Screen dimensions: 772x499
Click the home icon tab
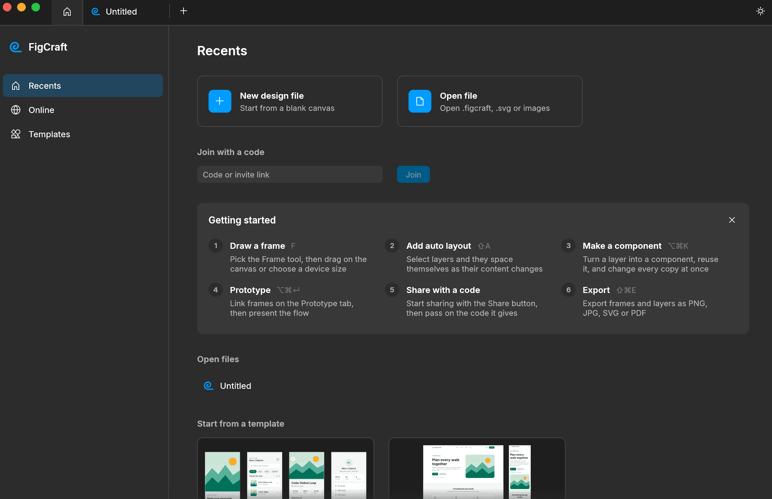point(67,11)
